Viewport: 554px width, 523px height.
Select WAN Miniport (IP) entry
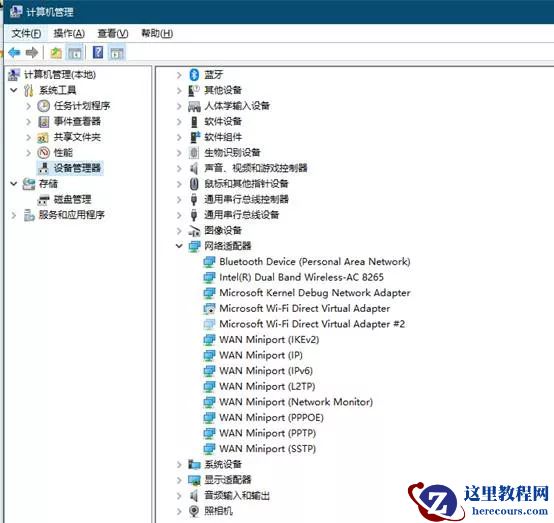(261, 355)
